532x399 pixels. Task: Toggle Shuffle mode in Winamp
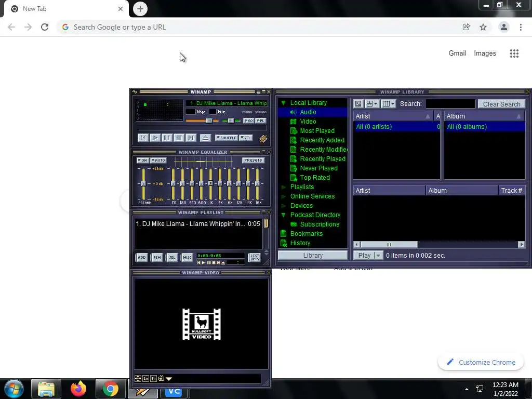(x=227, y=138)
